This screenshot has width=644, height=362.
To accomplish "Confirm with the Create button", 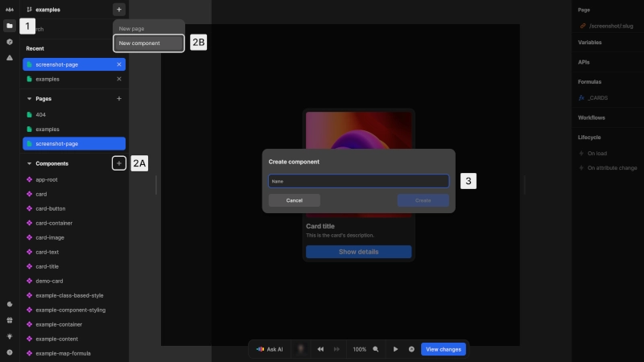I will coord(423,200).
